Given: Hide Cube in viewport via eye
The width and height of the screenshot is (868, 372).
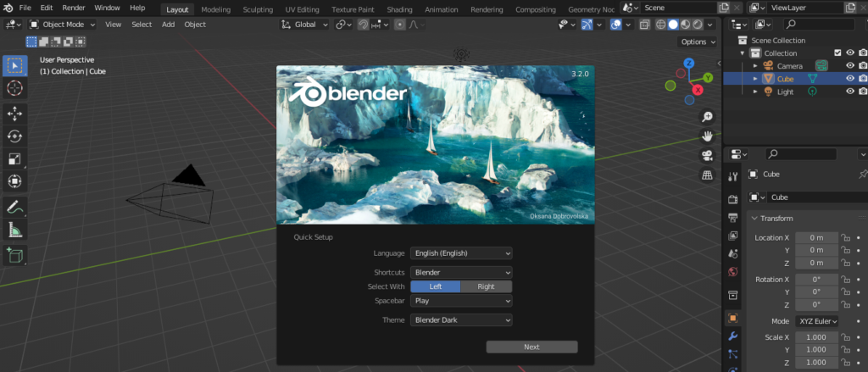Looking at the screenshot, I should pos(850,79).
